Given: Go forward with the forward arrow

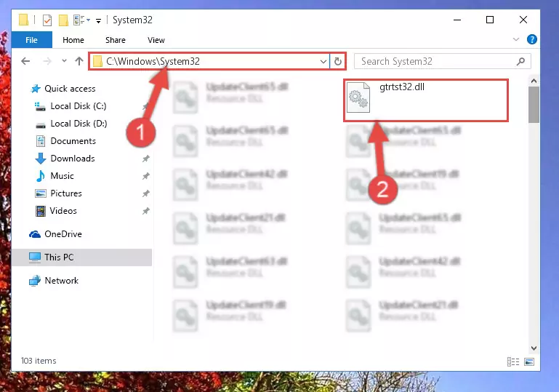Looking at the screenshot, I should tap(47, 61).
